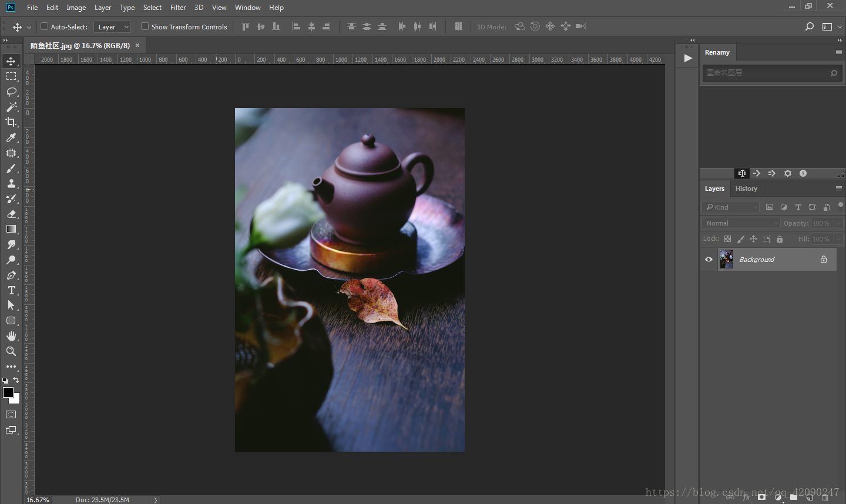Select the Eyedropper tool
The width and height of the screenshot is (846, 504).
pyautogui.click(x=11, y=137)
